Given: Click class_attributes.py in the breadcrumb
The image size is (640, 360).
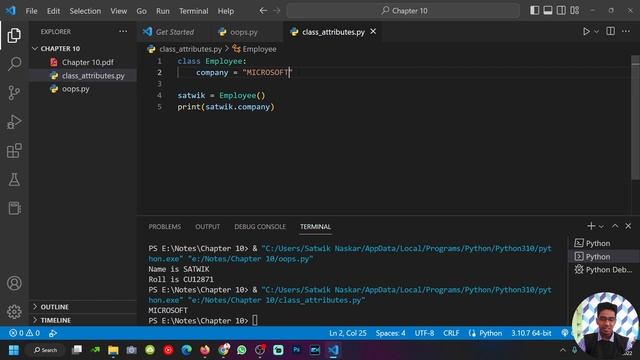Looking at the screenshot, I should coord(190,49).
